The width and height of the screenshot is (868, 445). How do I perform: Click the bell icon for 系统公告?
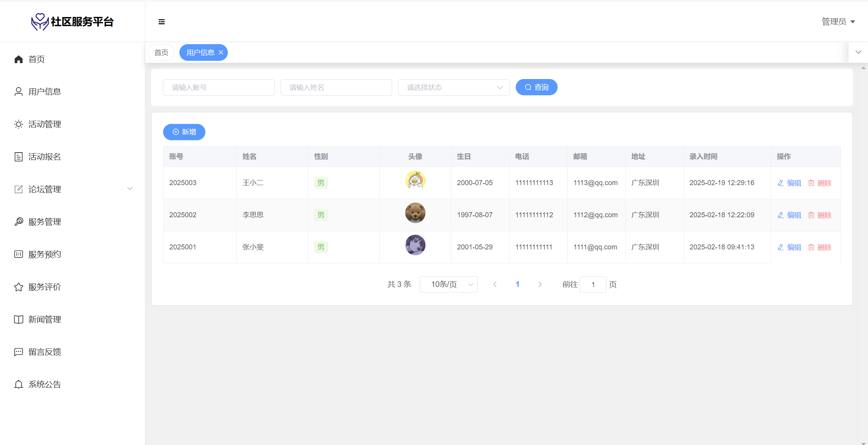pos(19,385)
